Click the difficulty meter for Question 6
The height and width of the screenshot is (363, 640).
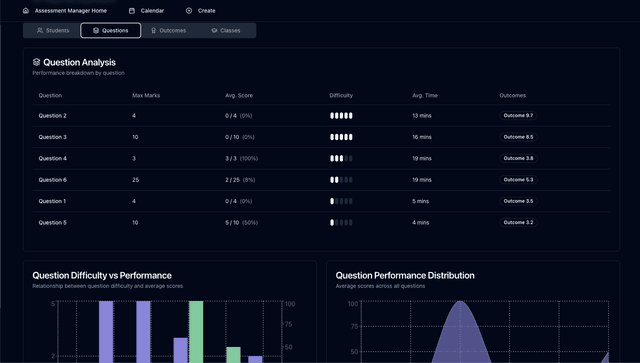click(x=341, y=180)
